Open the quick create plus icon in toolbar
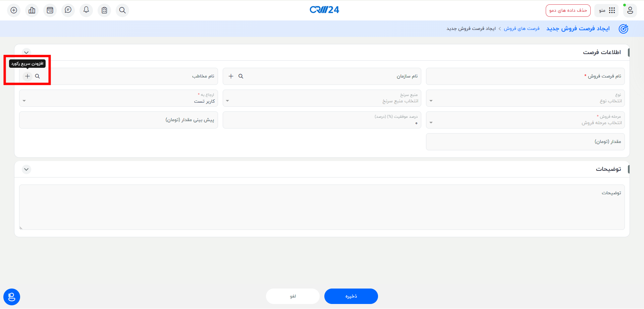This screenshot has width=644, height=309. 13,10
